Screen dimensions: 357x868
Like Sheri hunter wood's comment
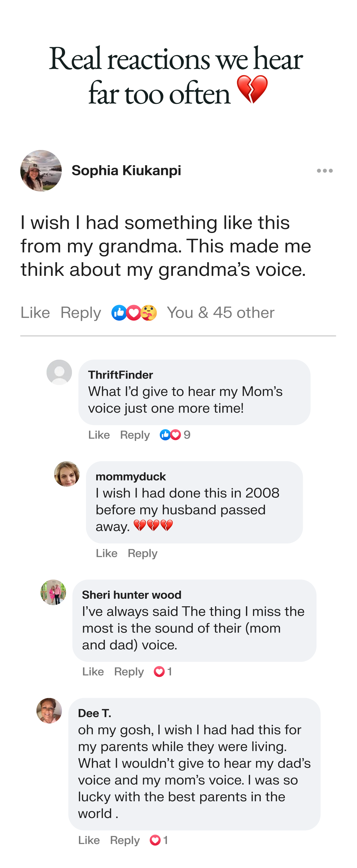tap(93, 672)
